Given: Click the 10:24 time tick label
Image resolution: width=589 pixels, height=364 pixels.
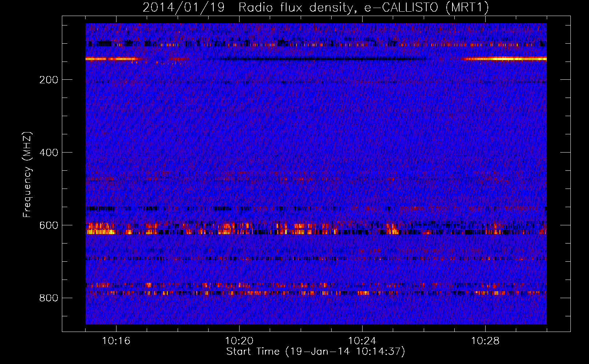Looking at the screenshot, I should click(362, 341).
